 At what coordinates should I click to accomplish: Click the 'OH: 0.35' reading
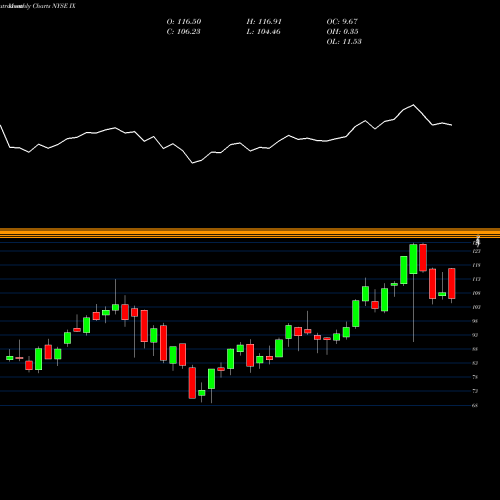[342, 32]
